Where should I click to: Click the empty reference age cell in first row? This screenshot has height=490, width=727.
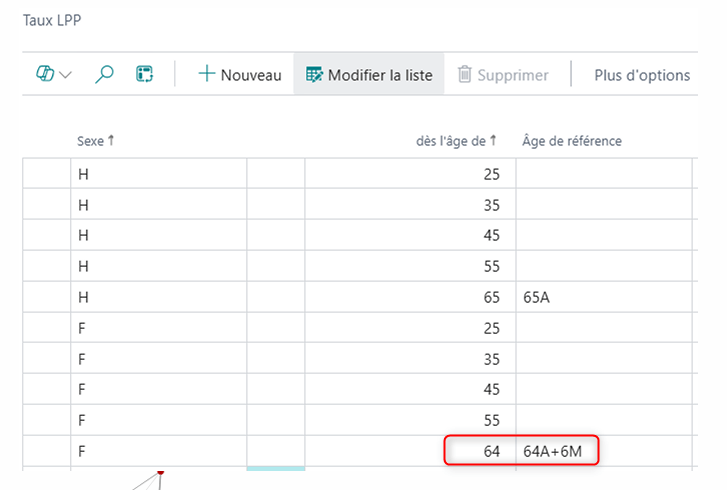[603, 173]
